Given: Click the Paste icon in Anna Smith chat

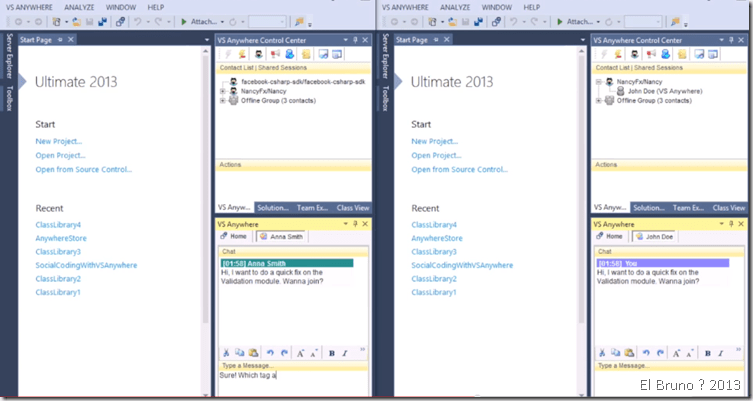Looking at the screenshot, I should click(252, 352).
